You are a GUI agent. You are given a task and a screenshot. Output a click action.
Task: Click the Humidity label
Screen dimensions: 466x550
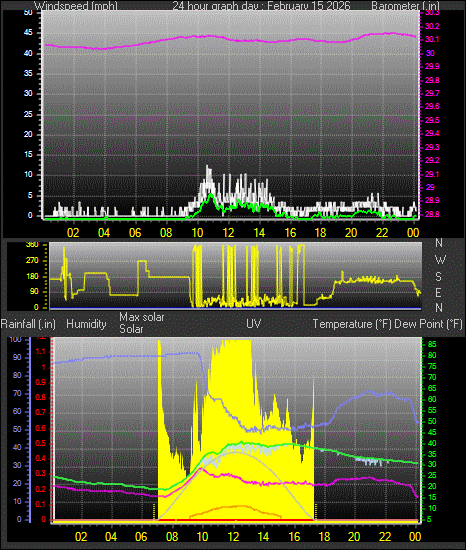click(86, 324)
